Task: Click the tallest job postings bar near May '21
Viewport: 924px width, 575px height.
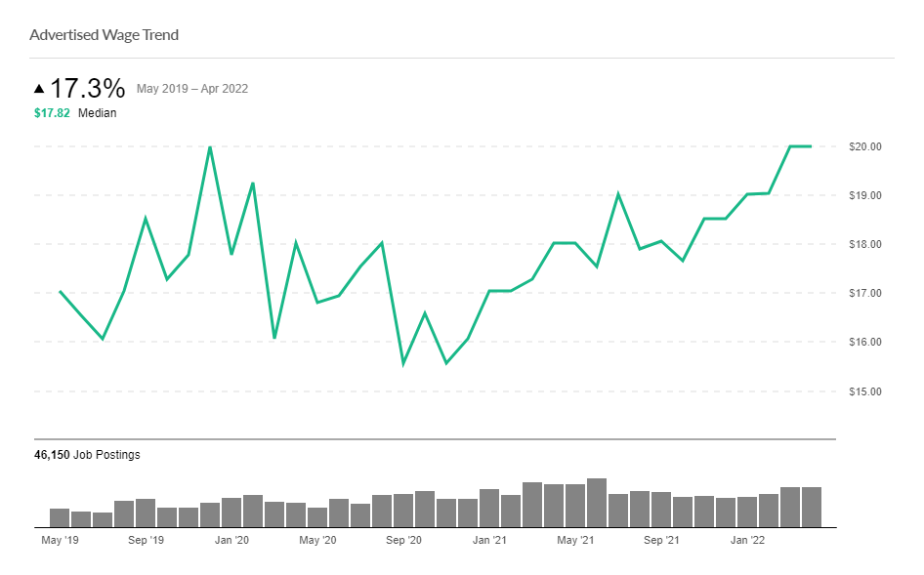Action: click(x=597, y=502)
